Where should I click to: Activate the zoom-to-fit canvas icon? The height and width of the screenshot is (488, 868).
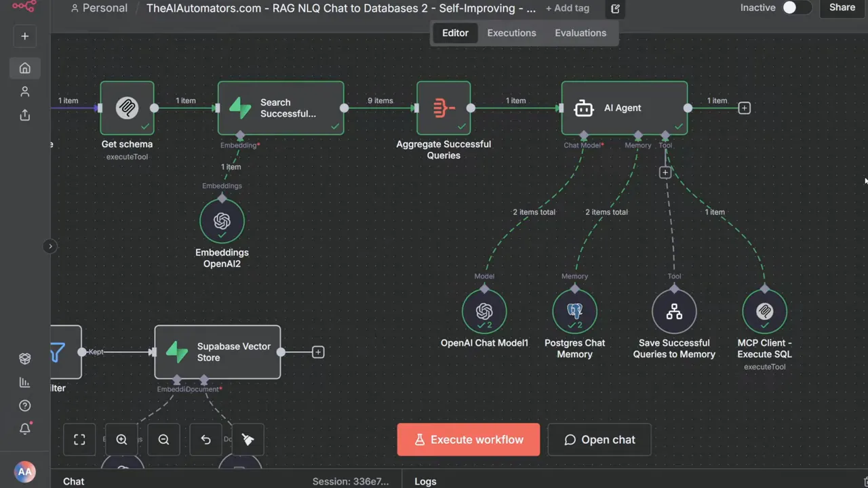(79, 439)
